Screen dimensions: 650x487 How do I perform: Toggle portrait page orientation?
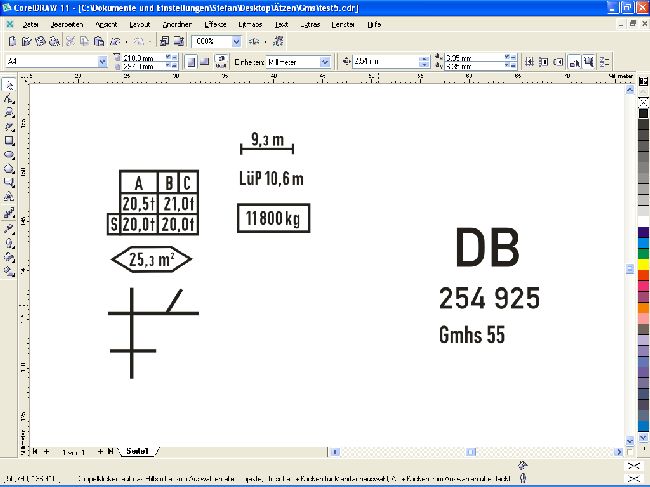click(189, 62)
